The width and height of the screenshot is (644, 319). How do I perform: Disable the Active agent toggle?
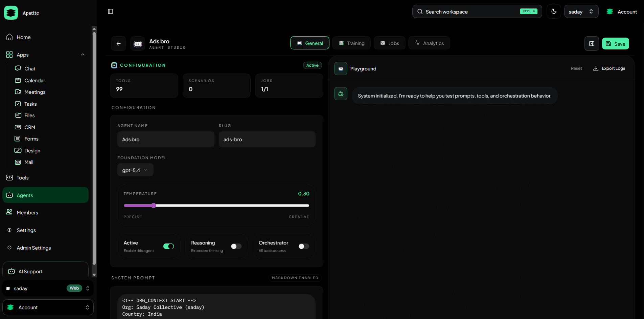click(x=168, y=246)
